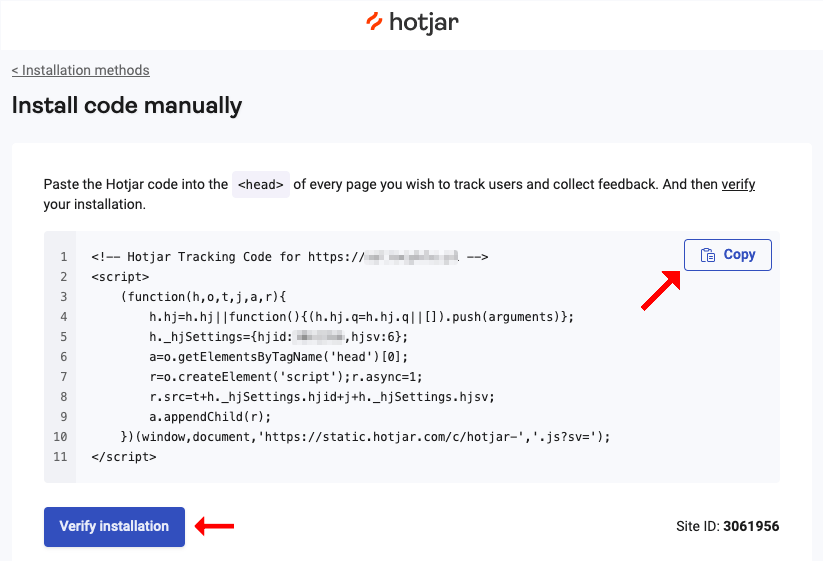Viewport: 823px width, 561px height.
Task: Click line number 1 in the gutter
Action: tap(64, 257)
